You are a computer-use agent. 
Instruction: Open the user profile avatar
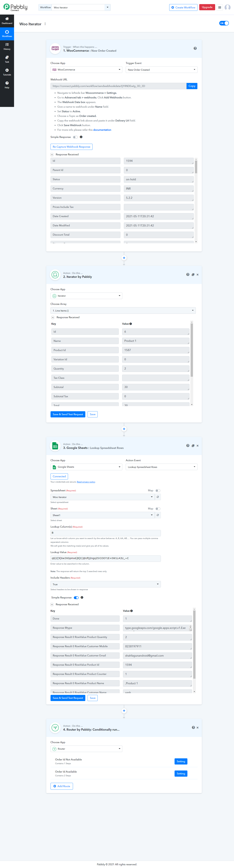pyautogui.click(x=228, y=7)
